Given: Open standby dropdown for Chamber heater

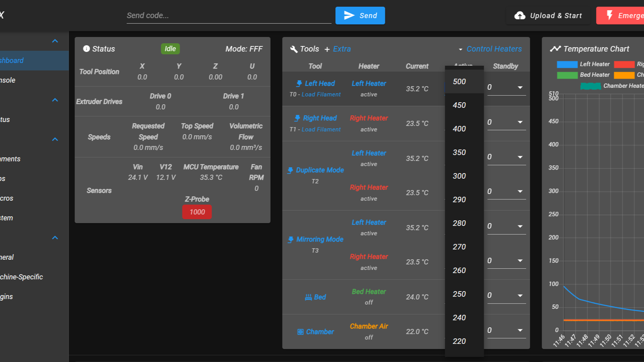Looking at the screenshot, I should click(520, 330).
